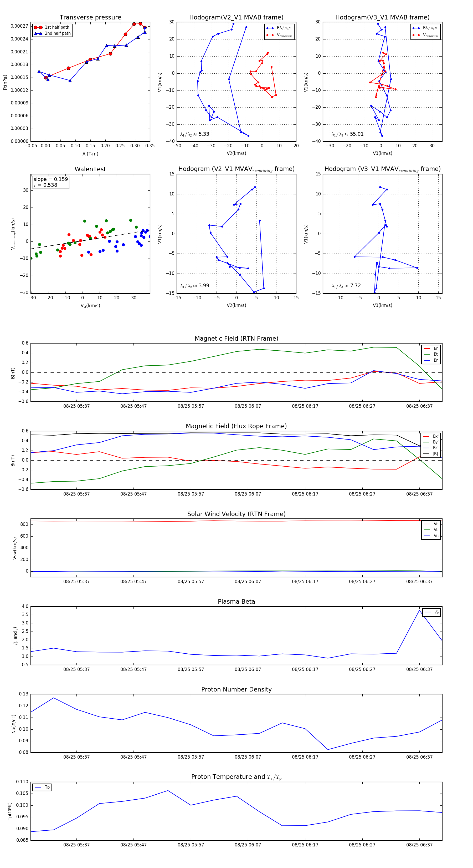Select the |B| legend entry
Screen dimensions: 473x868
click(x=431, y=454)
